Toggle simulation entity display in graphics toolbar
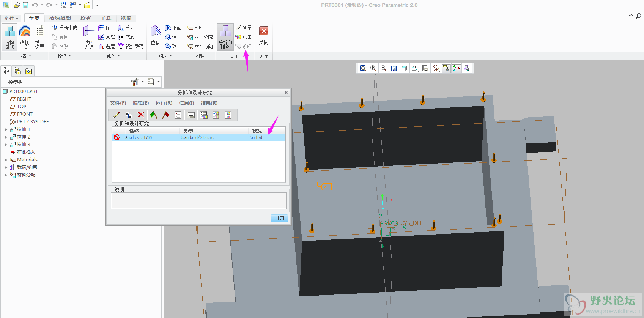644x318 pixels. coord(457,68)
